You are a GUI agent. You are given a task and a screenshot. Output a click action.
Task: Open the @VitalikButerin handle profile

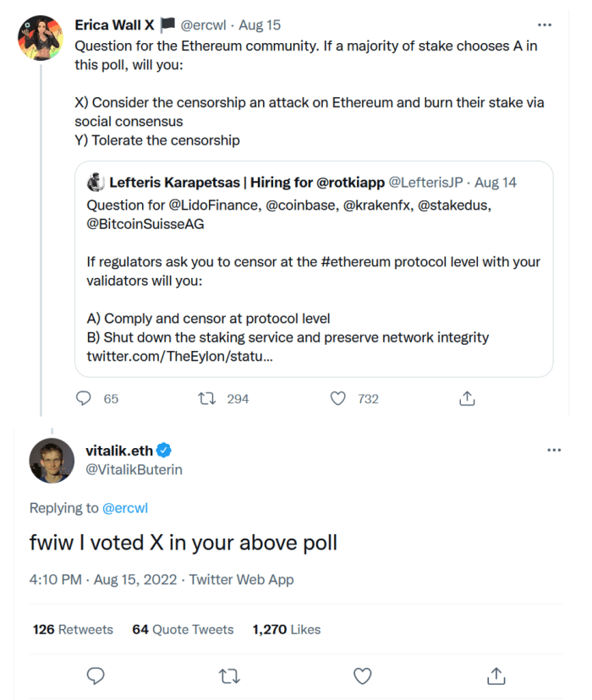pos(134,469)
